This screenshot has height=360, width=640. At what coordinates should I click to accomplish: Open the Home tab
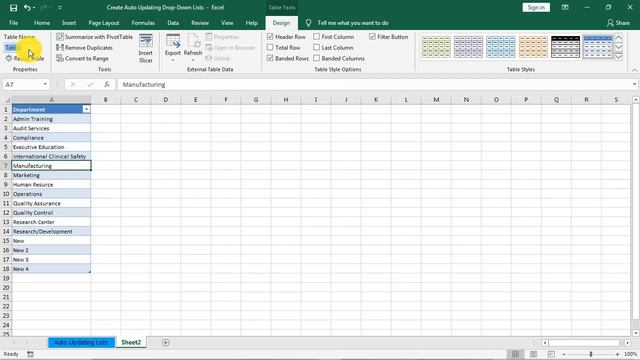42,23
